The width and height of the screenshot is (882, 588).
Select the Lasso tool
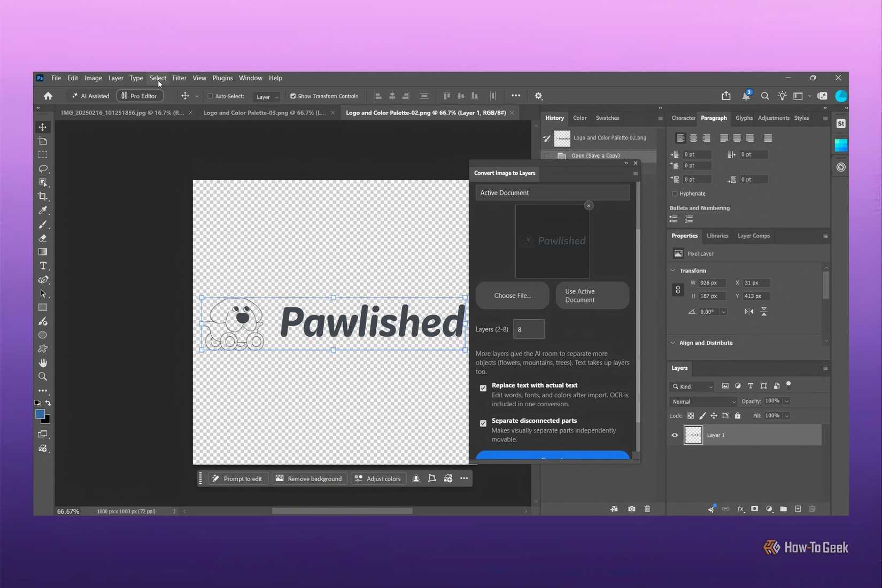tap(43, 169)
